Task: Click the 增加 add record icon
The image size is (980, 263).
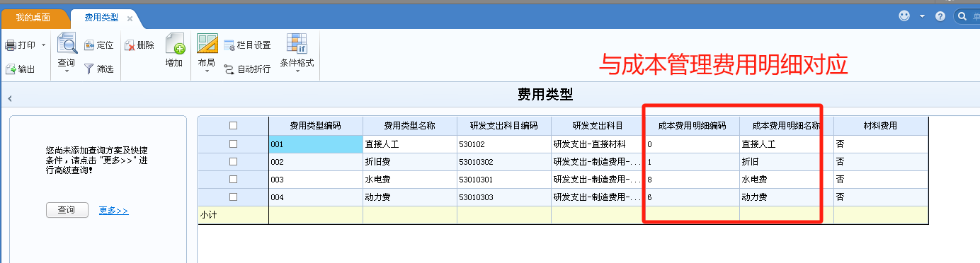Action: [174, 45]
